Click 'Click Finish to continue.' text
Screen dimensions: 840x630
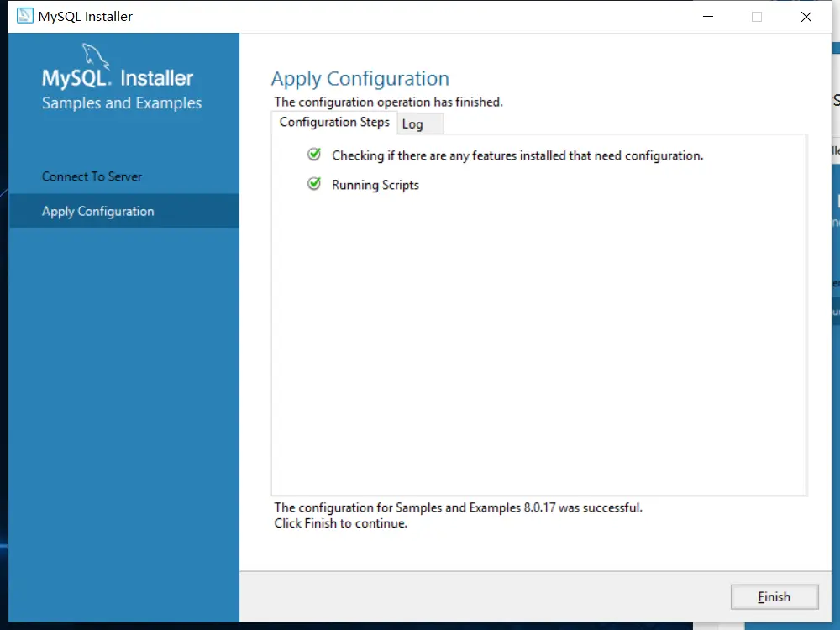[x=341, y=523]
